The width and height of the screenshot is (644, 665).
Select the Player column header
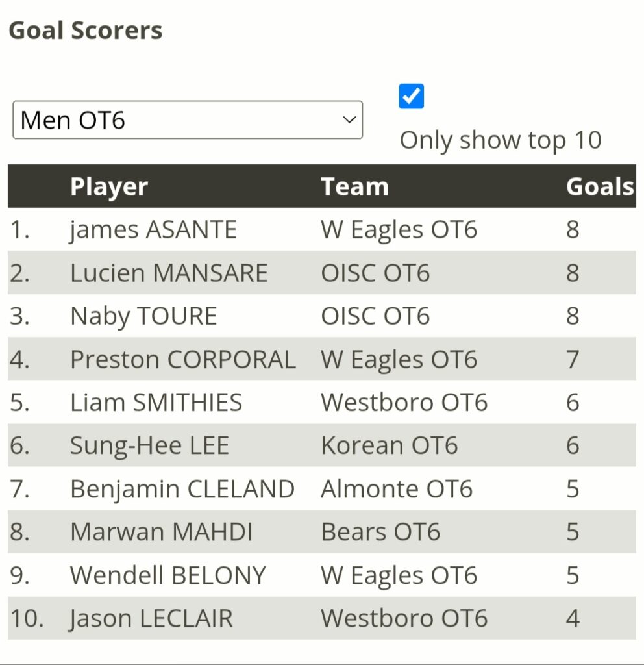pyautogui.click(x=109, y=186)
